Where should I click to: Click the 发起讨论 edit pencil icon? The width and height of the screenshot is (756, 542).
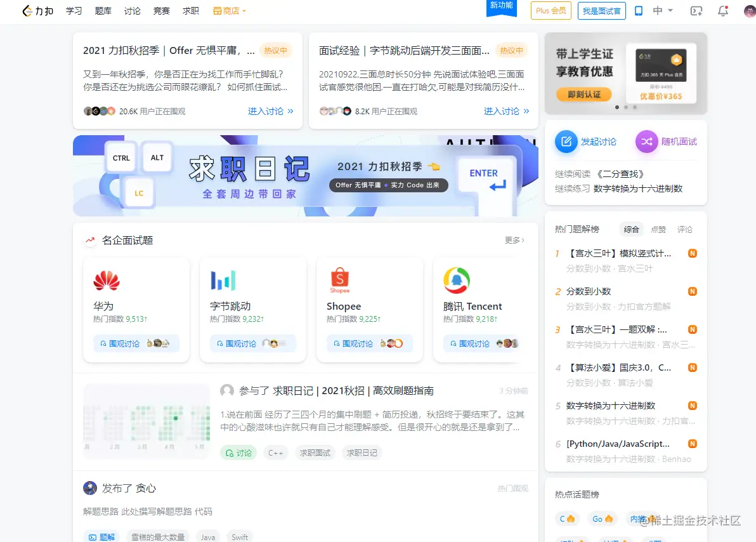click(x=566, y=142)
